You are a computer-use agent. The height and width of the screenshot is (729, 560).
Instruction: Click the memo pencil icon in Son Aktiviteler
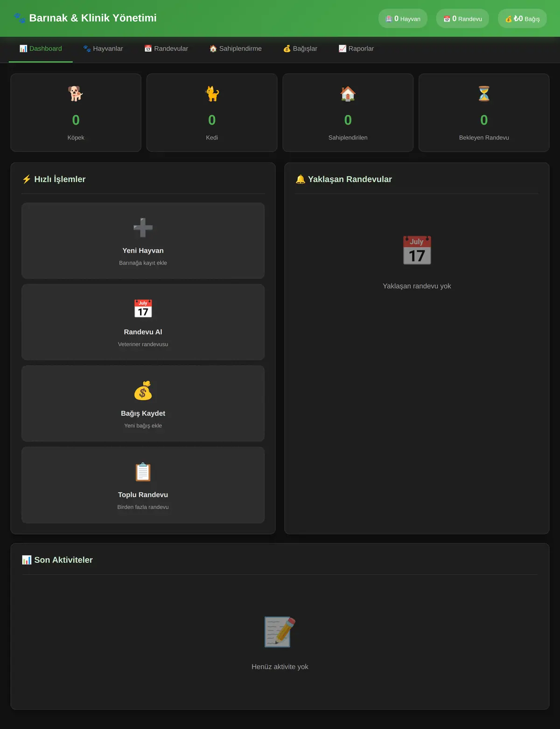(280, 631)
